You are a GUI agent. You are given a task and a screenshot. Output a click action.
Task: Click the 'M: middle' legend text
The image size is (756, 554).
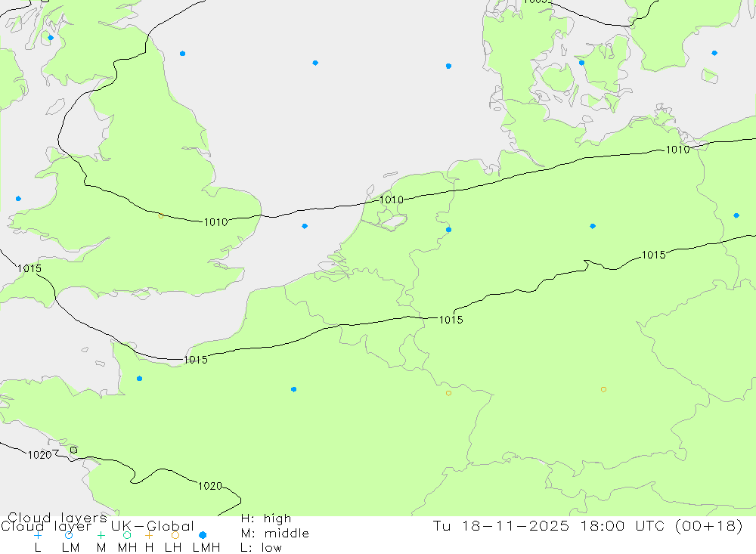(x=275, y=534)
